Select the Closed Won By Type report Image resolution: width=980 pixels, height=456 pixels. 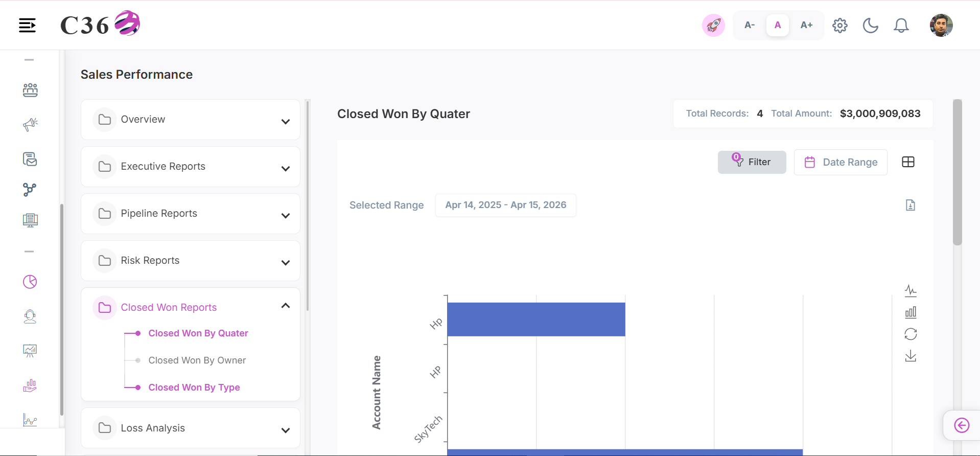194,387
